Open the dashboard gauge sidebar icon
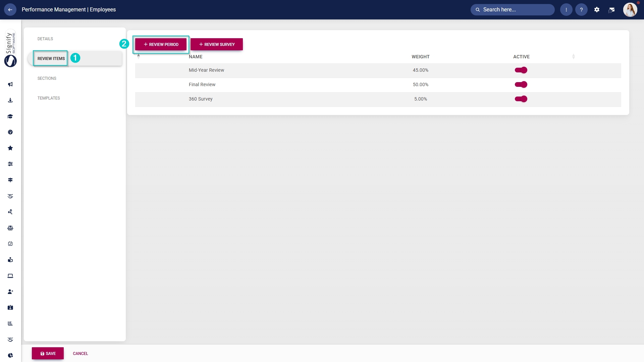Image resolution: width=644 pixels, height=362 pixels. (10, 132)
